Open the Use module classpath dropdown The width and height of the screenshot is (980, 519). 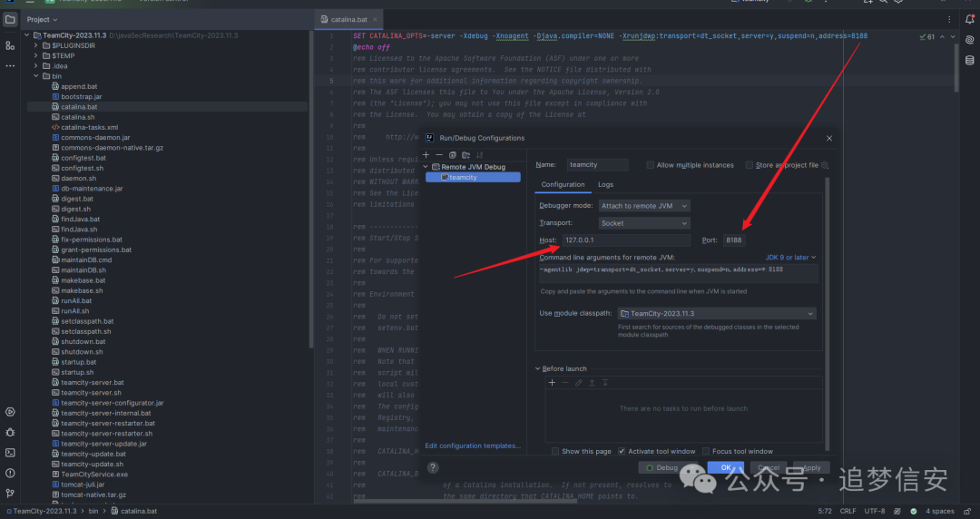(x=717, y=313)
